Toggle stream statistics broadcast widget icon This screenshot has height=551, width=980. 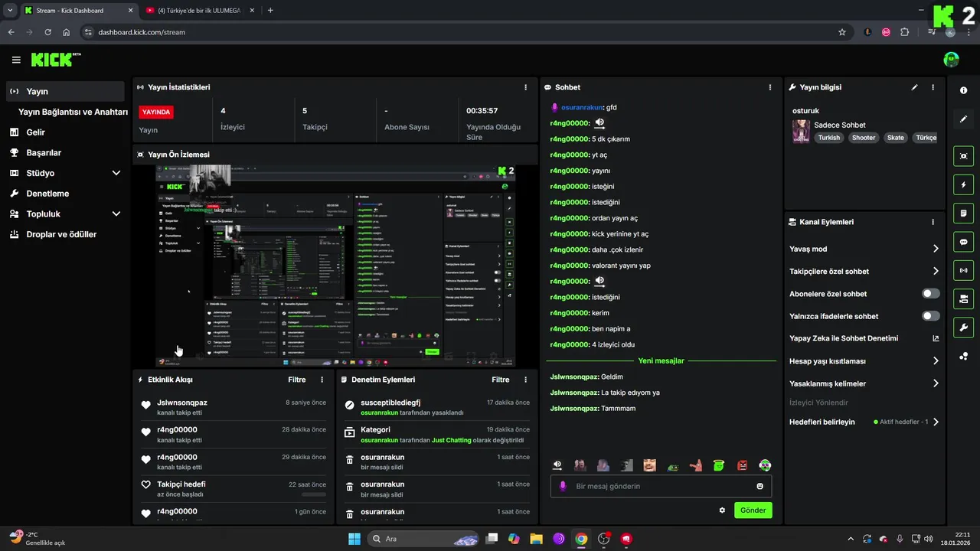963,270
